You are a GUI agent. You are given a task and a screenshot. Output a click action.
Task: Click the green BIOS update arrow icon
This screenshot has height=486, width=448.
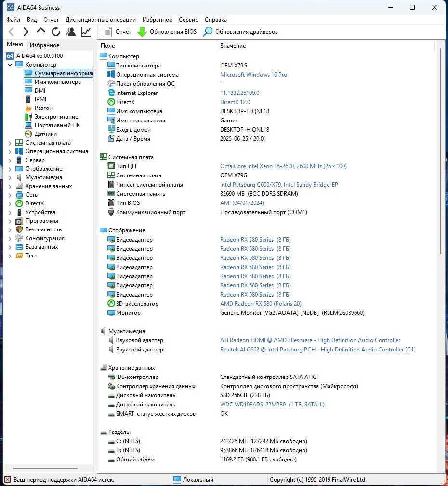(x=142, y=32)
